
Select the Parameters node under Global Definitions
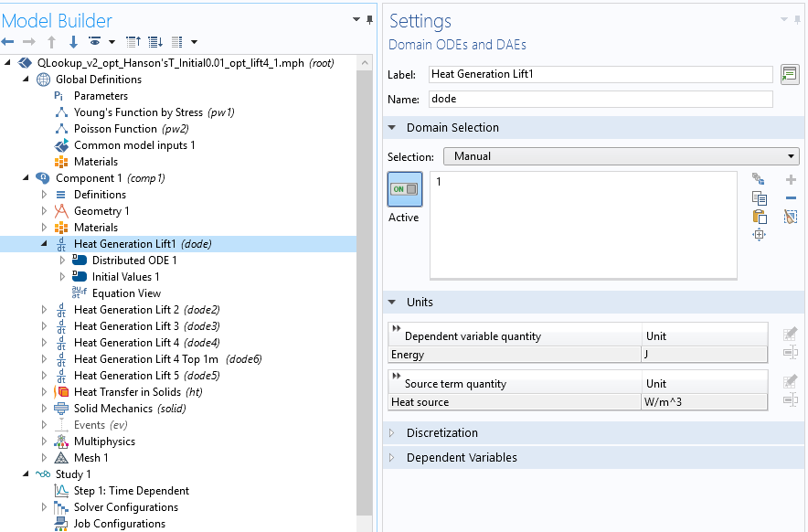(x=101, y=96)
